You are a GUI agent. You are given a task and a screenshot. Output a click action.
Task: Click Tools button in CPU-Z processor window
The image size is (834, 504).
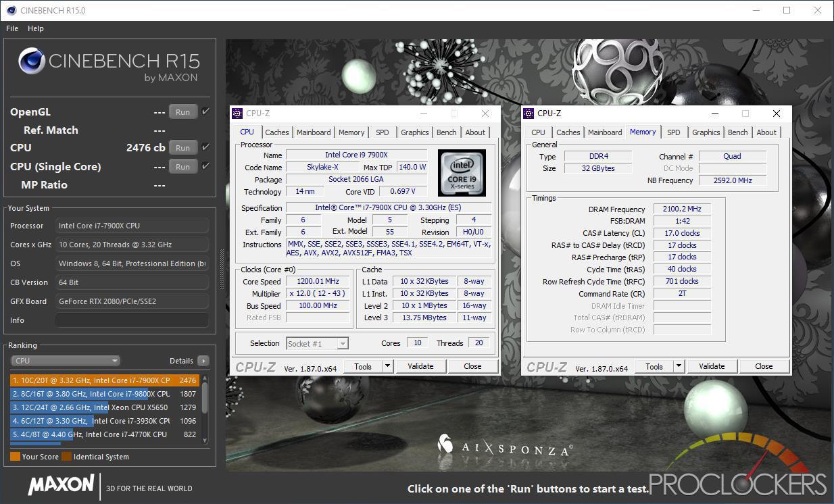tap(363, 366)
